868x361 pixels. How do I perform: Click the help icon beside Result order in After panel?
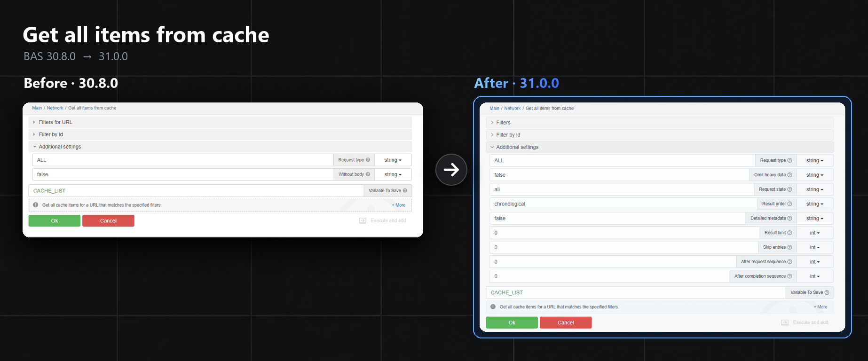pos(789,204)
